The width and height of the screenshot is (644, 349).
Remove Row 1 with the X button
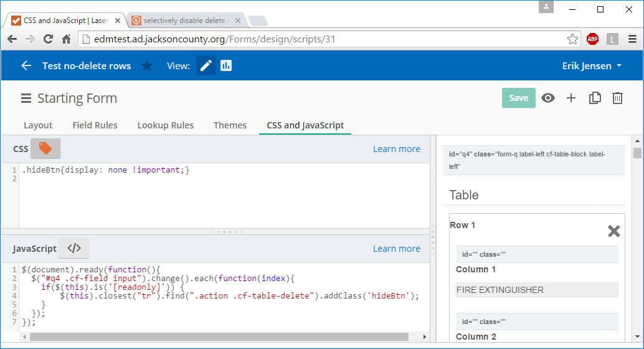[613, 231]
